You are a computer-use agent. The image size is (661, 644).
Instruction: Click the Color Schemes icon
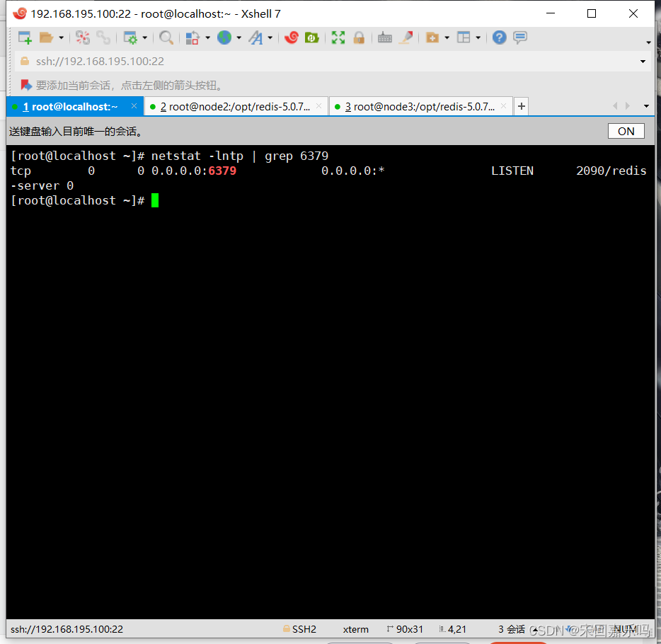pyautogui.click(x=192, y=38)
